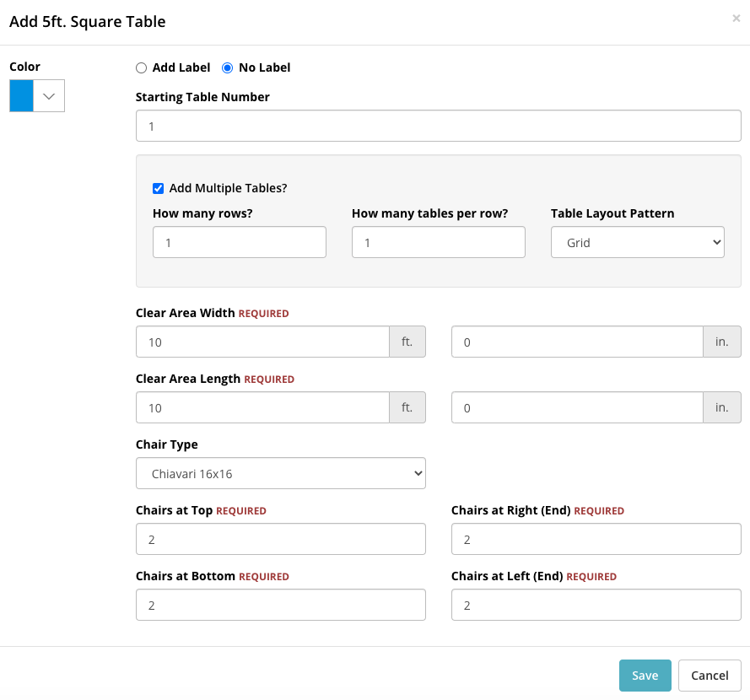Image resolution: width=750 pixels, height=700 pixels.
Task: Click the blue color swatch
Action: [x=22, y=95]
